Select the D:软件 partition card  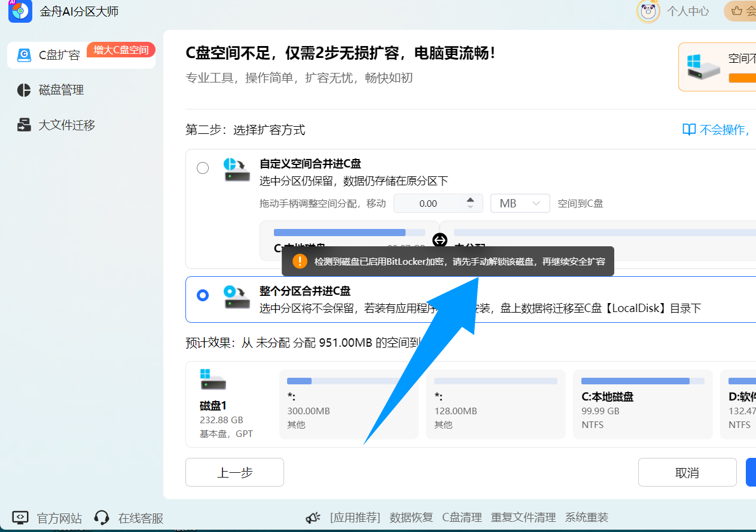click(739, 404)
